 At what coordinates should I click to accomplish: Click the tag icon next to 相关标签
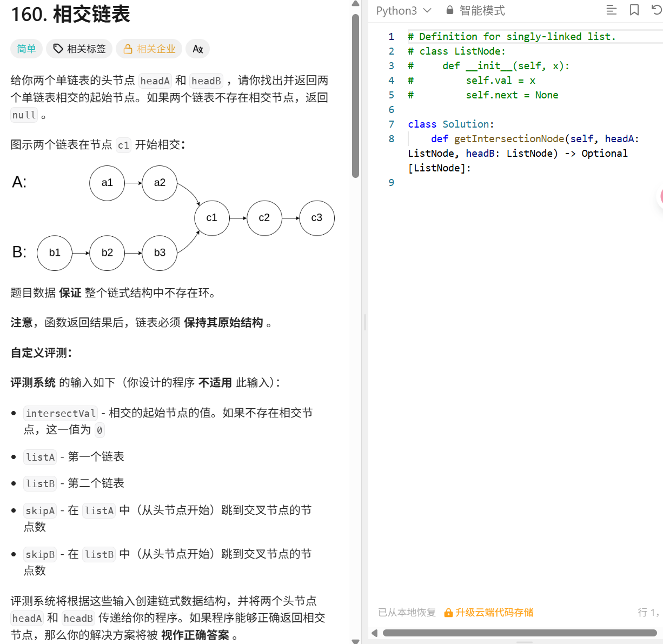[x=58, y=49]
